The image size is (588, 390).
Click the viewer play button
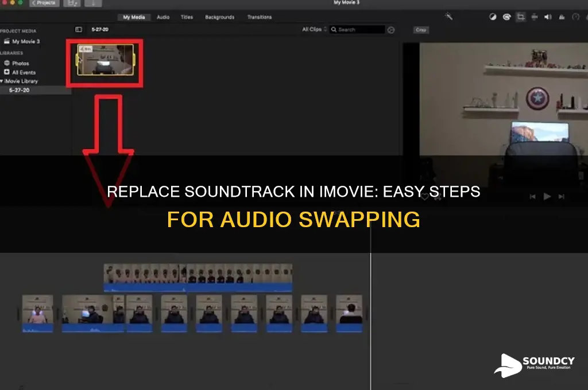pos(547,196)
